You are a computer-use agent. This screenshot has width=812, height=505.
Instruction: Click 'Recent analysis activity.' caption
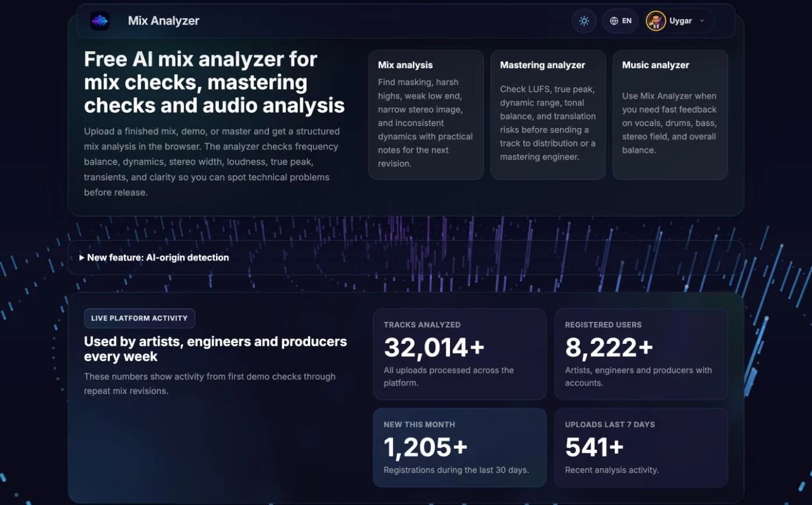pyautogui.click(x=612, y=470)
